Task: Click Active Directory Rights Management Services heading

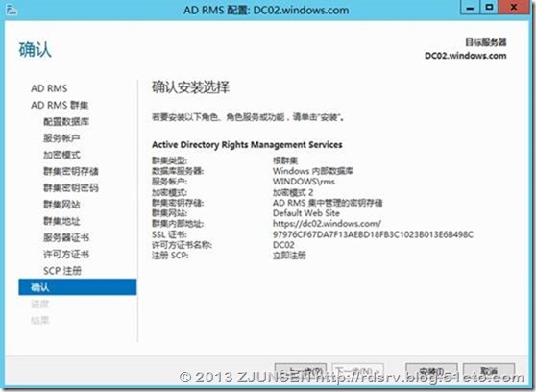Action: [x=247, y=145]
